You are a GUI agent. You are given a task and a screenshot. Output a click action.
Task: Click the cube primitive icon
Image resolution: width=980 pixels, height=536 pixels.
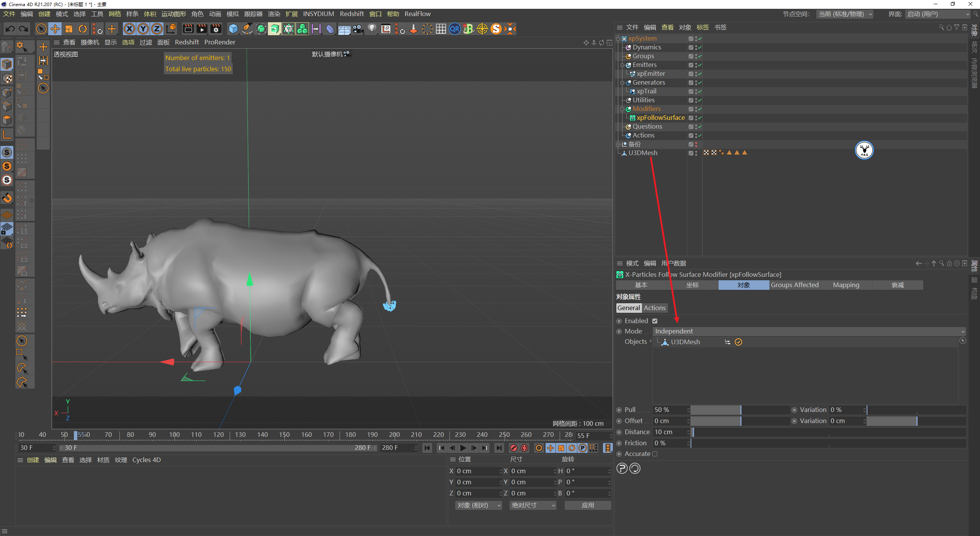click(233, 29)
